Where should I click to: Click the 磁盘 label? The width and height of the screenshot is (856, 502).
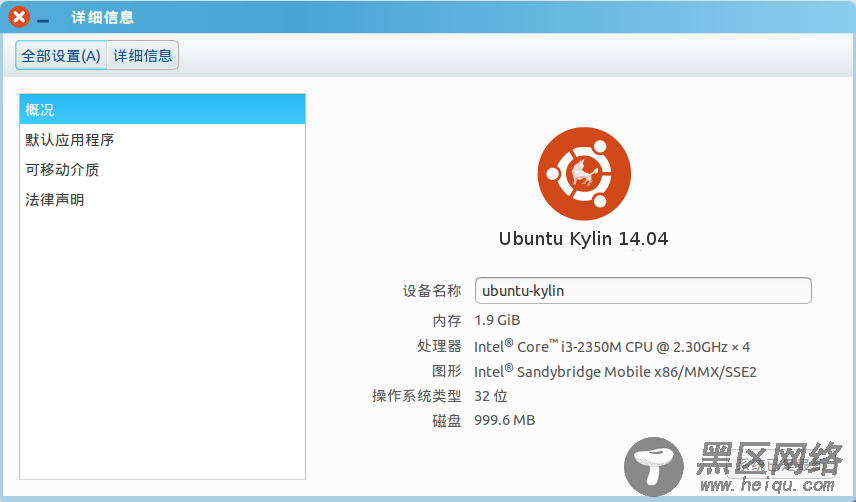click(x=447, y=421)
